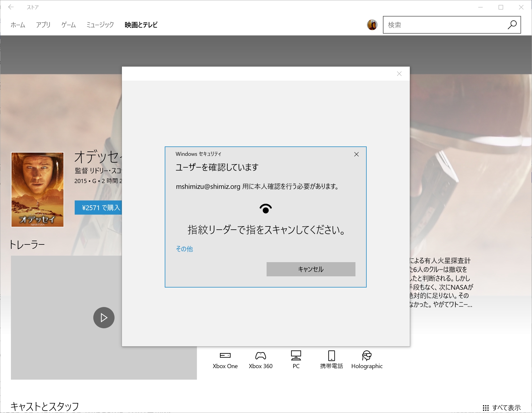
Task: Select the 映画とテレビ tab
Action: (141, 25)
